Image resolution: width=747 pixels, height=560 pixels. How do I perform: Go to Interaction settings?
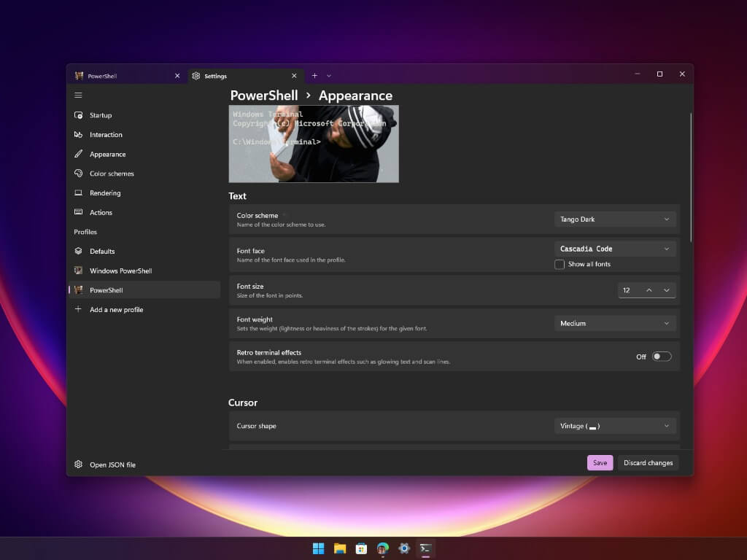tap(145, 135)
